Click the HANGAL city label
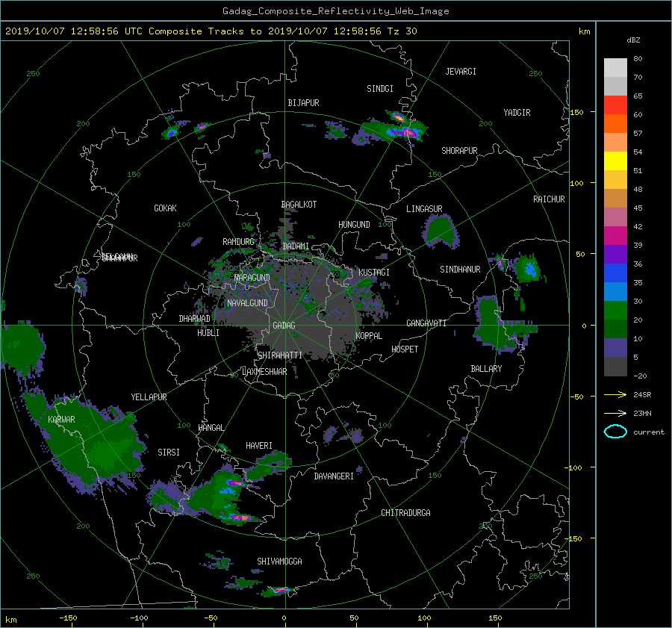This screenshot has width=672, height=628. 211,428
